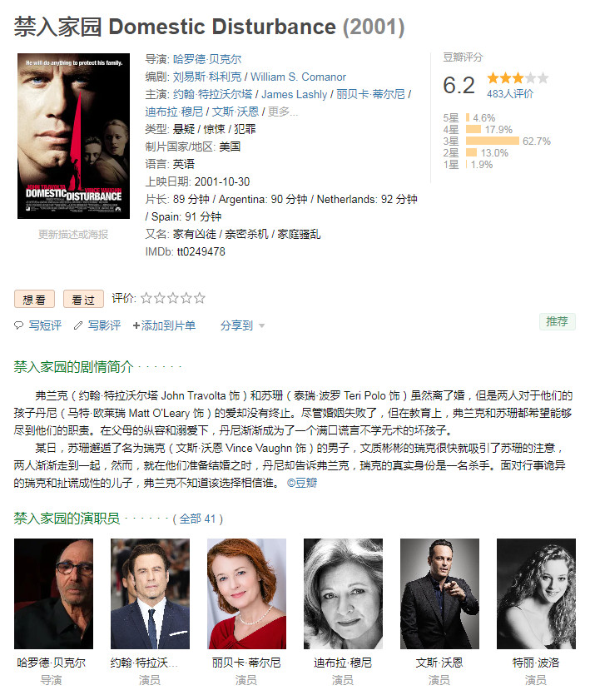
Task: Show the full cast with 全部 41
Action: click(x=197, y=519)
